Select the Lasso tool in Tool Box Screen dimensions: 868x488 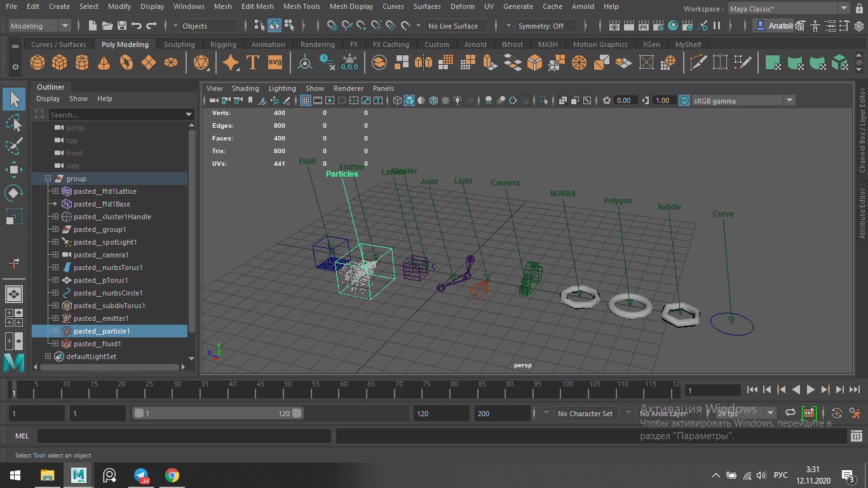[14, 123]
